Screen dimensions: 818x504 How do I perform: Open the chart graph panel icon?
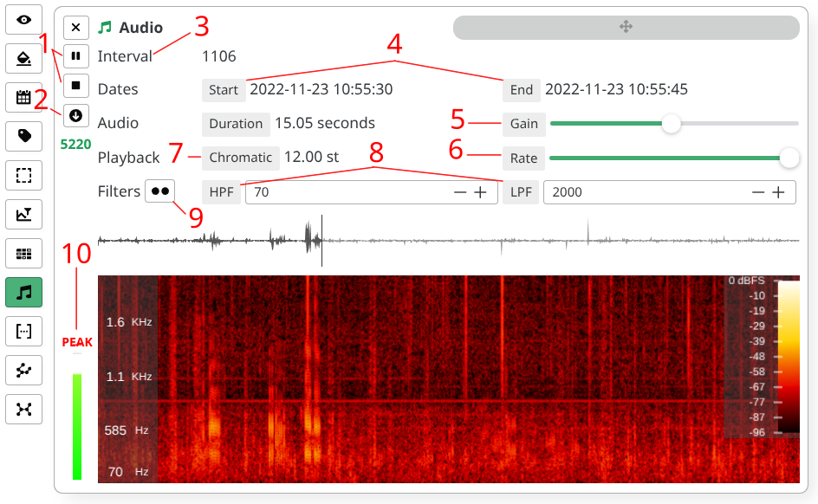click(24, 214)
